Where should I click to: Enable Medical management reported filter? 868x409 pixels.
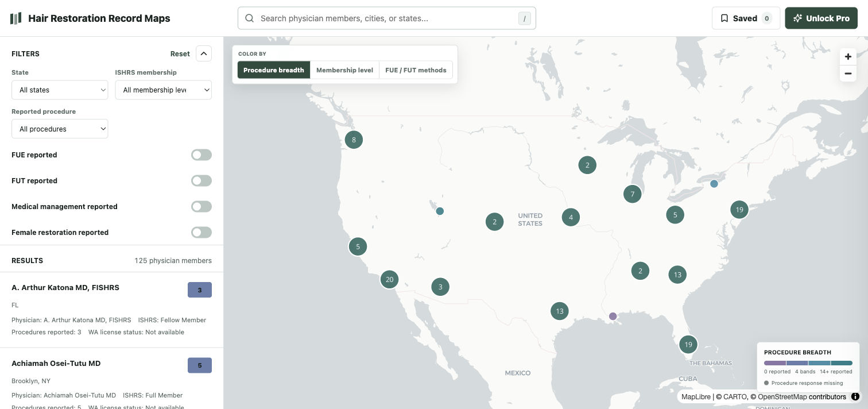(x=201, y=207)
